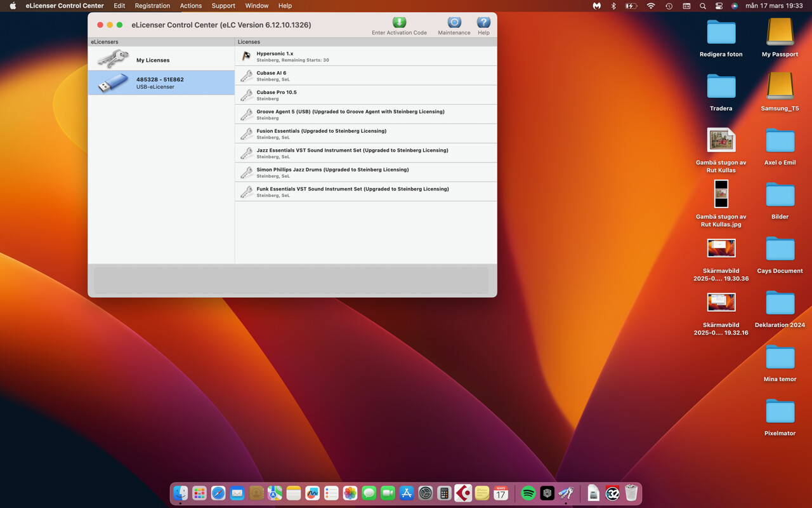Select the Skärmavbild 19.30.36 desktop thumbnail

click(x=721, y=248)
